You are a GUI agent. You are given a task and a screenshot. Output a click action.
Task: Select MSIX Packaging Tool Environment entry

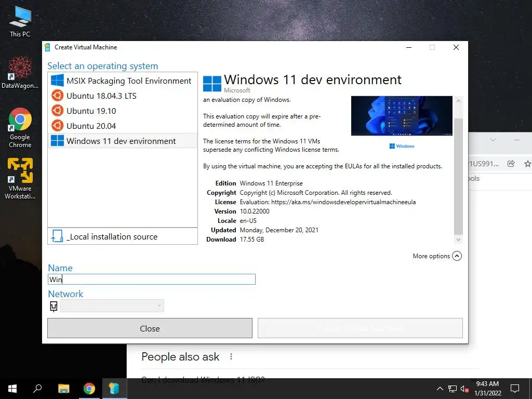[123, 81]
